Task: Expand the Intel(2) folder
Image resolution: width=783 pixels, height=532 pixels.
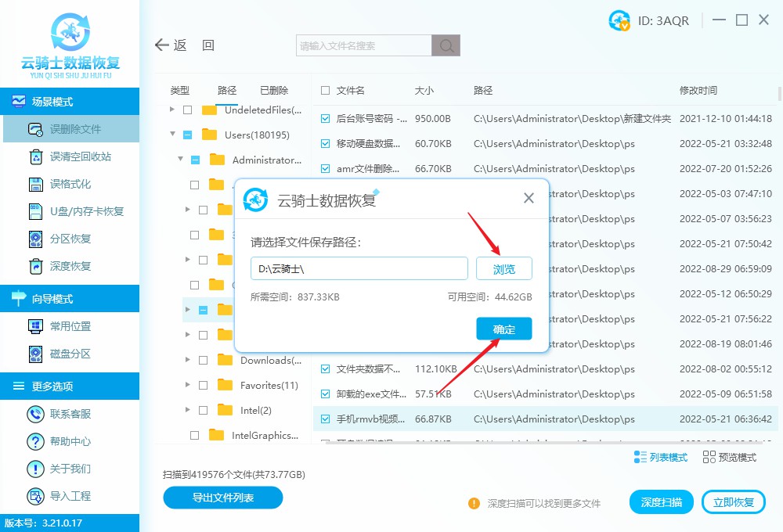Action: (188, 410)
